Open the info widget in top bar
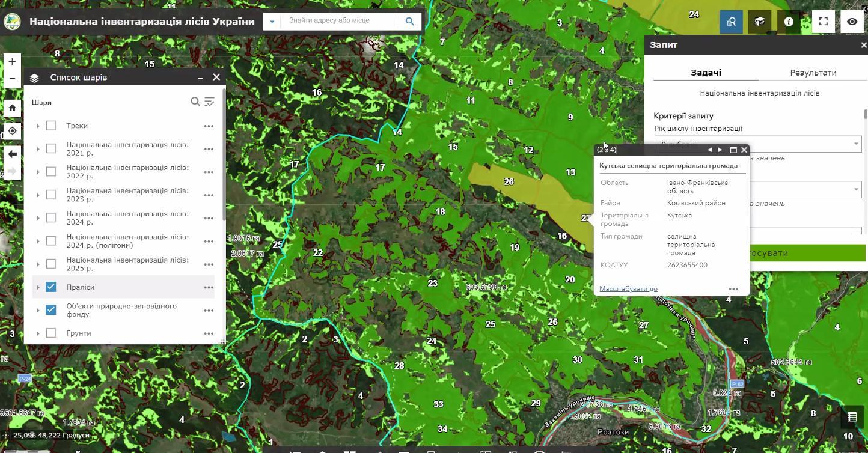 [x=789, y=22]
